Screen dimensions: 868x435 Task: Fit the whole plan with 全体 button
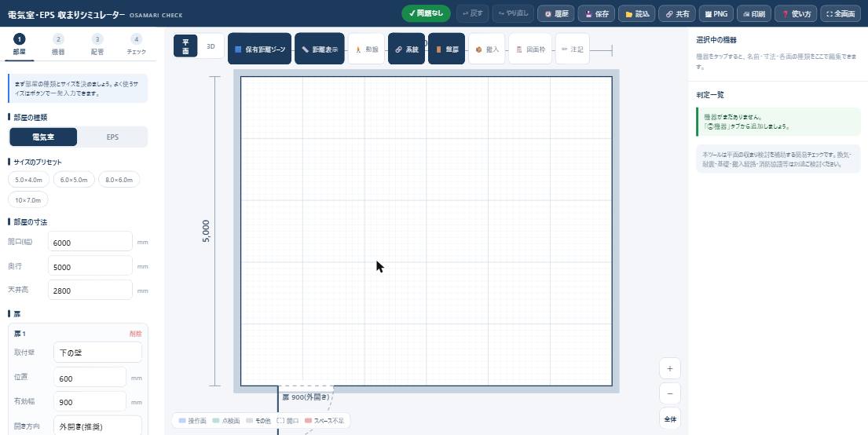(x=670, y=419)
